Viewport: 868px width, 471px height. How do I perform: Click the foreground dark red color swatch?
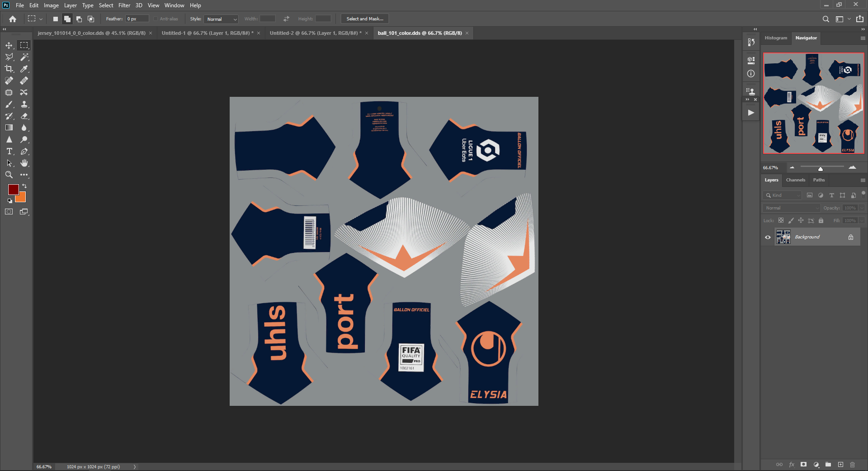[13, 189]
